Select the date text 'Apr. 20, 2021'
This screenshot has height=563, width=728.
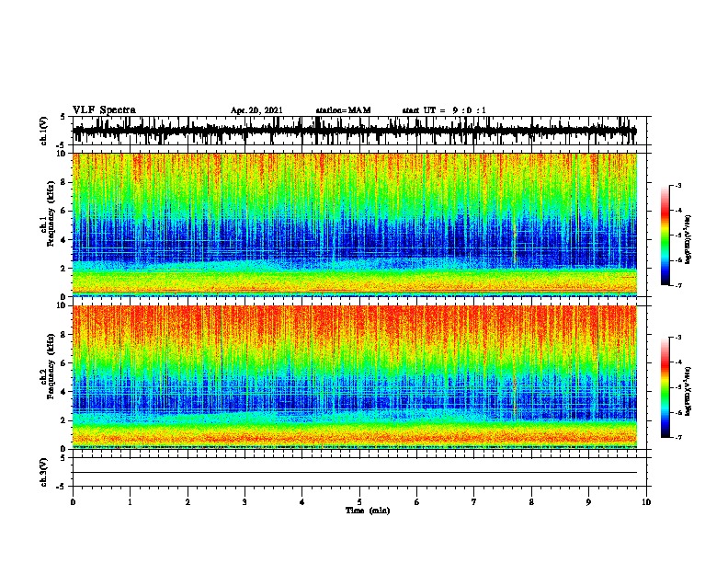[256, 110]
